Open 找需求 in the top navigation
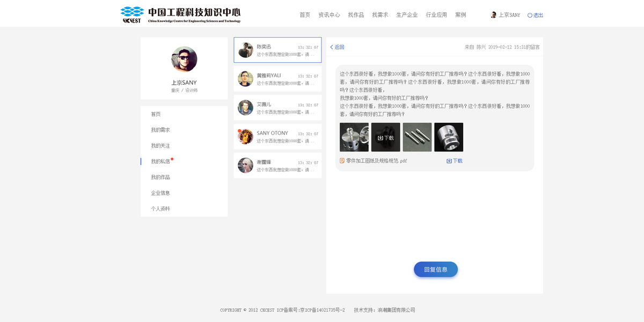Viewport: 644px width, 322px height. (380, 15)
